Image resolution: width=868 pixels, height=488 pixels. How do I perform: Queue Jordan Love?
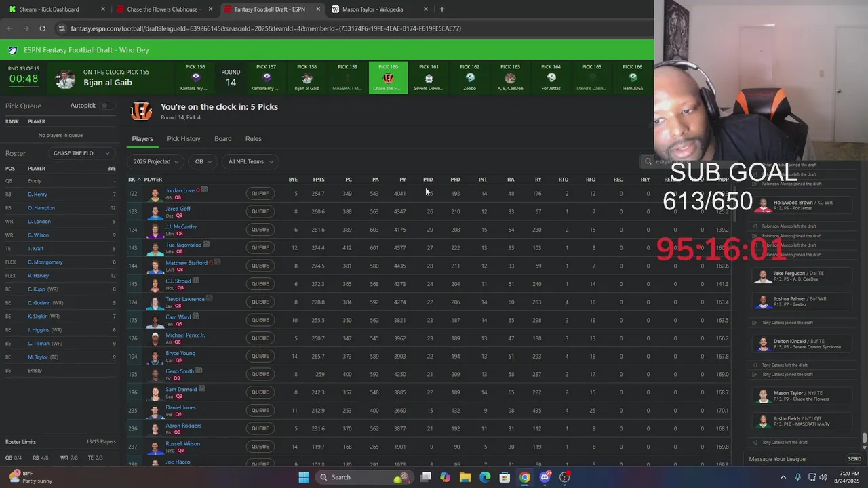click(260, 193)
